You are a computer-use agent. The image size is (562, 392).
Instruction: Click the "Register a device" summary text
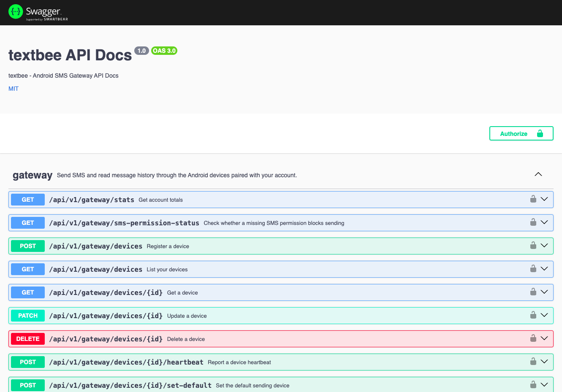(168, 246)
